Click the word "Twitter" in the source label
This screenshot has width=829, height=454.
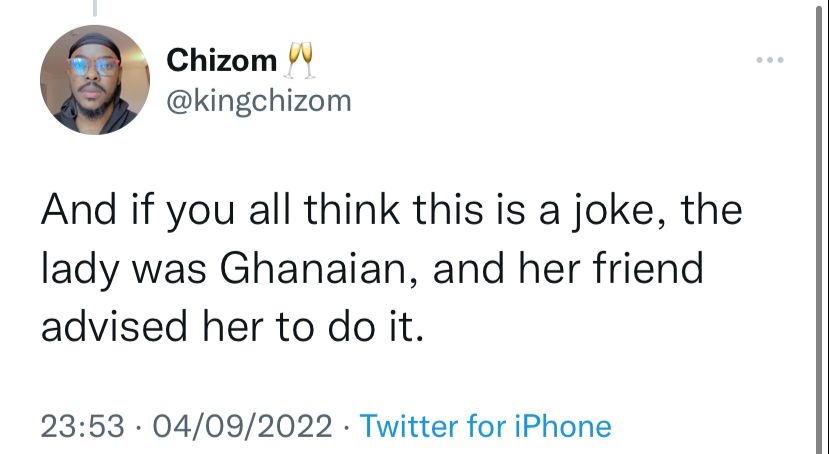[411, 427]
